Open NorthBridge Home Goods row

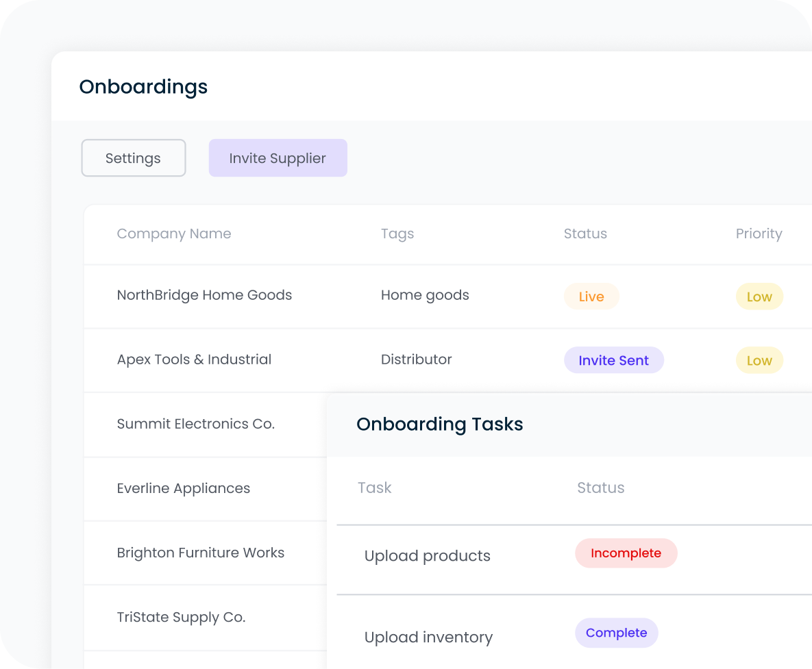[204, 295]
